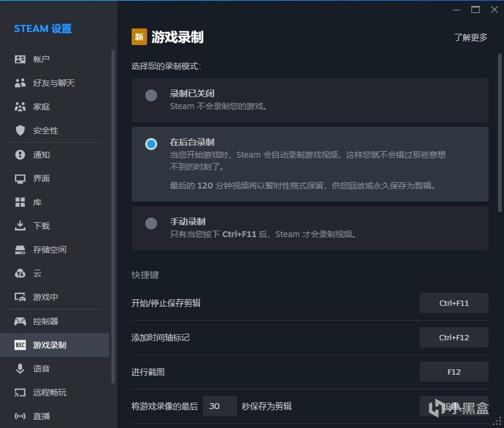Click the 30 seconds input field
The image size is (504, 428).
point(220,406)
